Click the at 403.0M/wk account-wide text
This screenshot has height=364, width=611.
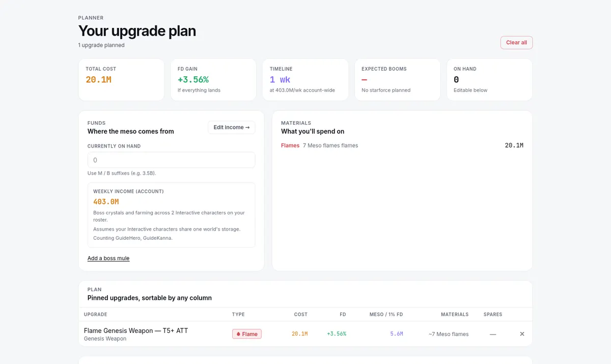click(x=302, y=90)
